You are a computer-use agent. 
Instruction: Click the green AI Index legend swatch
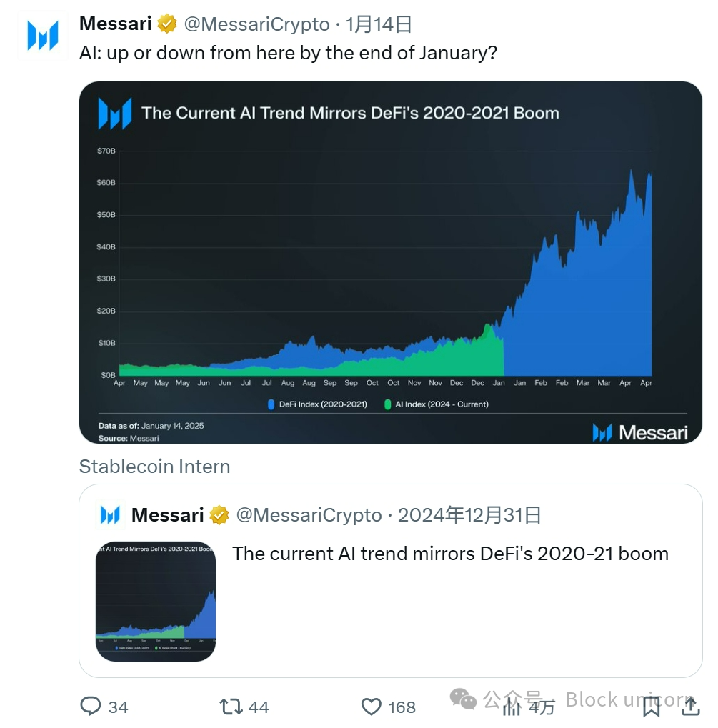coord(388,404)
